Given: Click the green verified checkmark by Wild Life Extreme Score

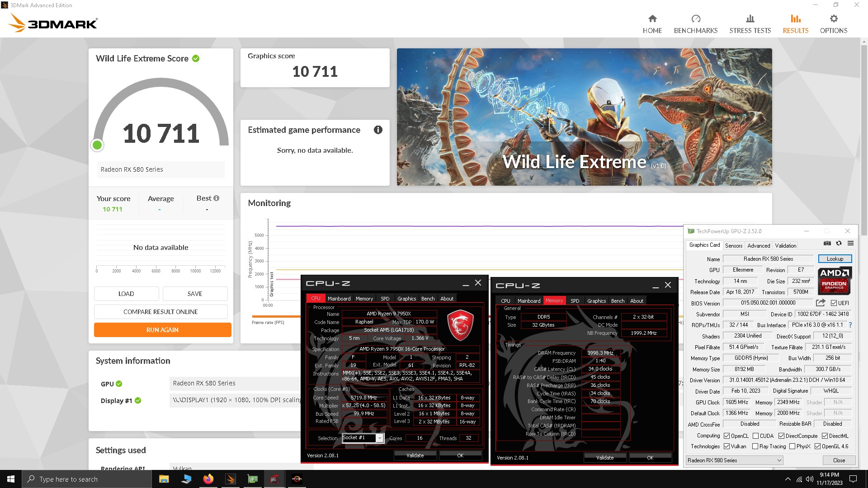Looking at the screenshot, I should 196,59.
